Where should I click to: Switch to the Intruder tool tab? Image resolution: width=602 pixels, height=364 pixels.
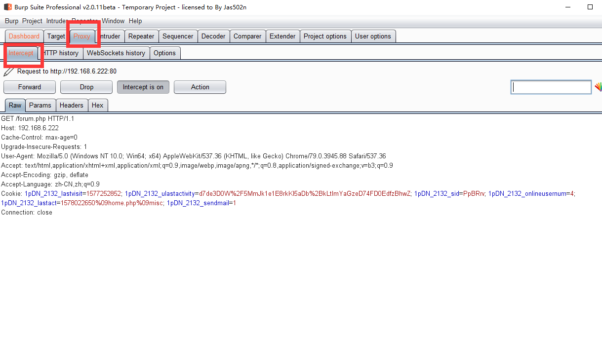109,36
